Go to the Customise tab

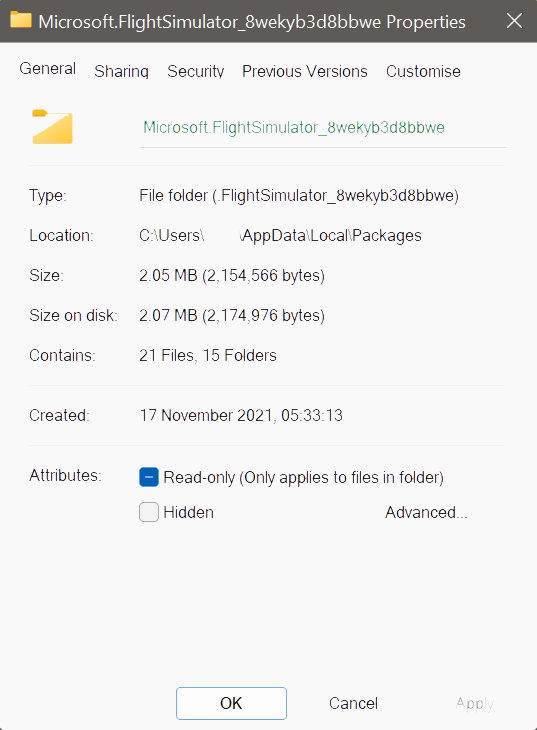[x=423, y=71]
